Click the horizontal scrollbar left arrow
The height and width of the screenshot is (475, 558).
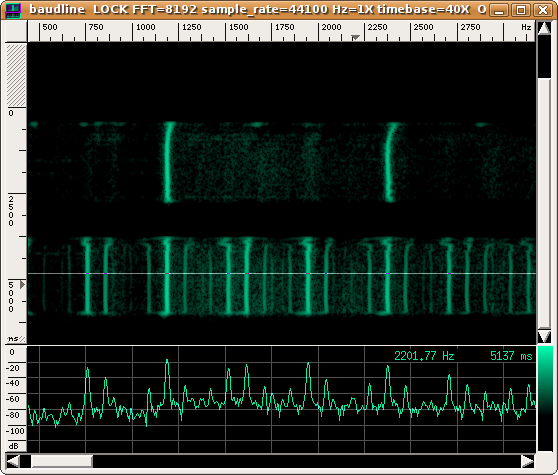pyautogui.click(x=13, y=461)
